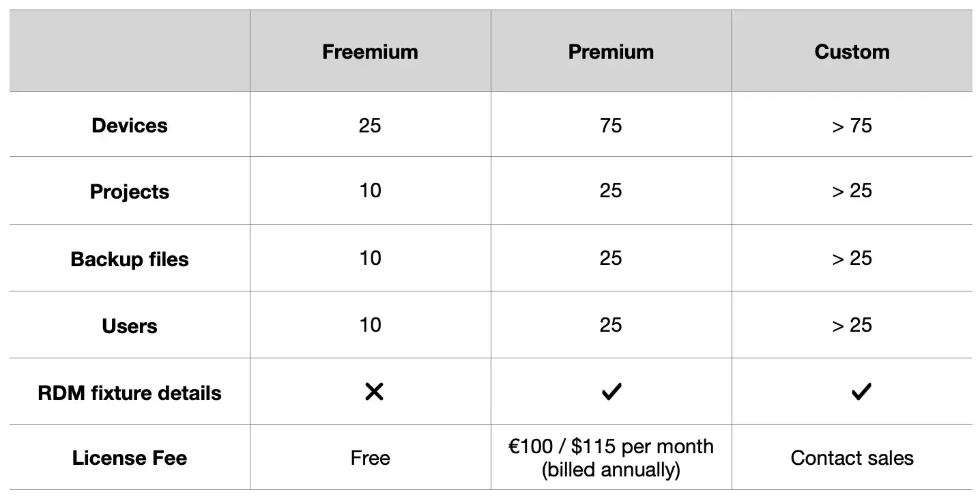The width and height of the screenshot is (980, 501).
Task: Select the Backup files row label
Action: 130,259
